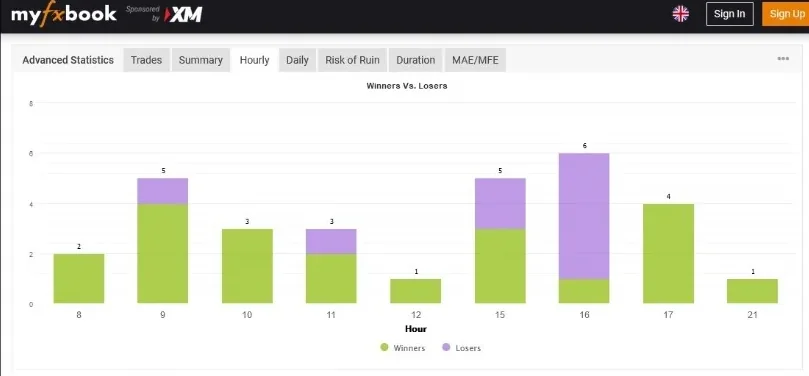Click the purple Losers legend dot
The width and height of the screenshot is (809, 376).
(x=446, y=347)
